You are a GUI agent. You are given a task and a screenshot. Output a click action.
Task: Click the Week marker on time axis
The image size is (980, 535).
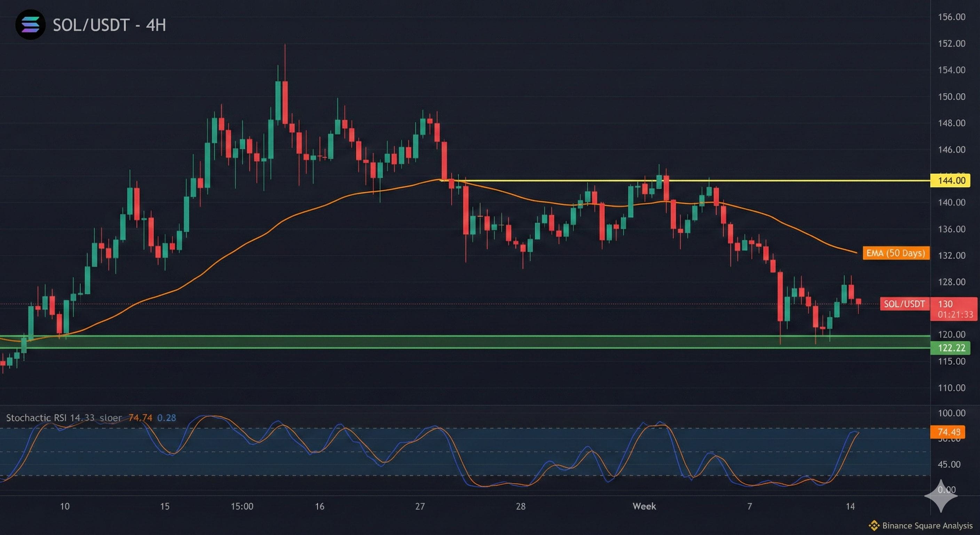(x=644, y=506)
